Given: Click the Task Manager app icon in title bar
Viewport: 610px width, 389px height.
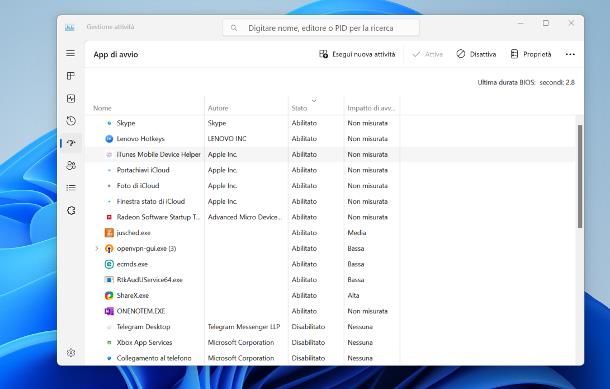Looking at the screenshot, I should click(x=70, y=27).
